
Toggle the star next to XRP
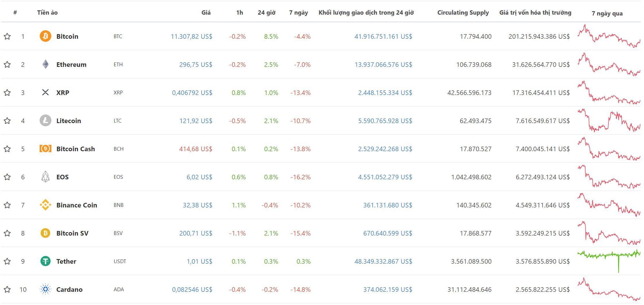pos(7,92)
